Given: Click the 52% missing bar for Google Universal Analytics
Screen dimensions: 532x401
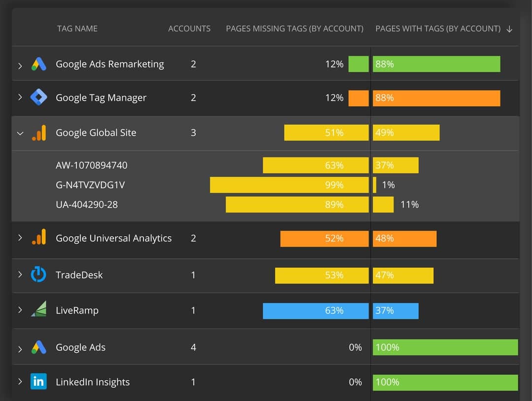Looking at the screenshot, I should (x=324, y=239).
